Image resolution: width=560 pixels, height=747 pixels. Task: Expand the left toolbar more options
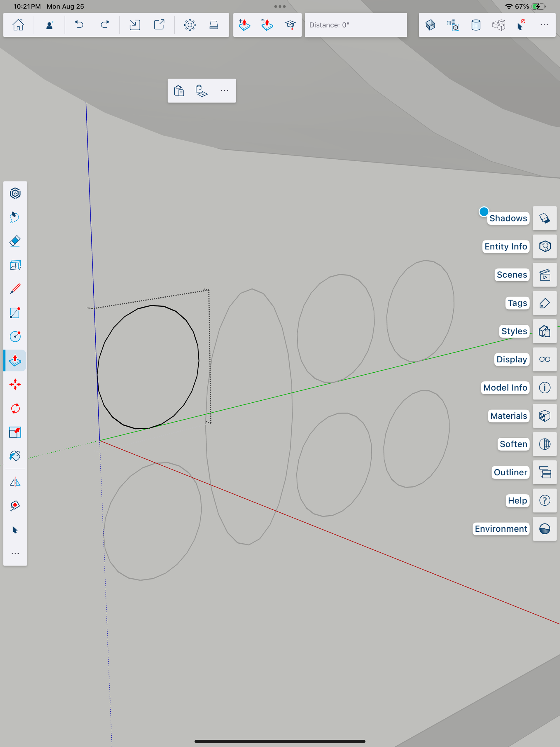[15, 554]
